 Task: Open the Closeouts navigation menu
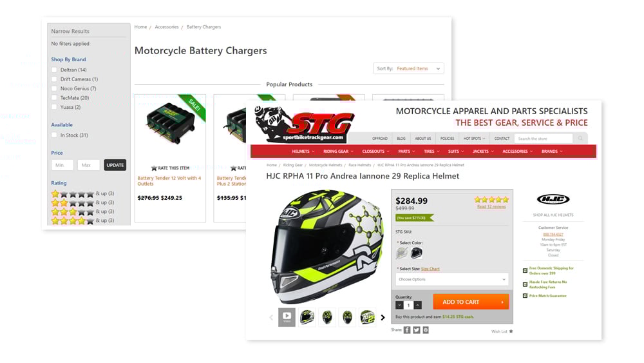(x=375, y=152)
